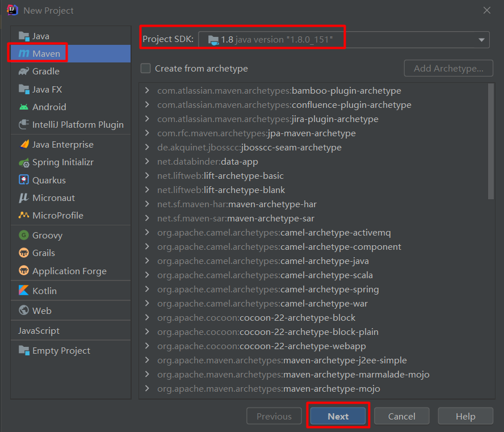Click the IntelliJ IDEA logo in title bar
The width and height of the screenshot is (504, 432).
click(x=12, y=10)
